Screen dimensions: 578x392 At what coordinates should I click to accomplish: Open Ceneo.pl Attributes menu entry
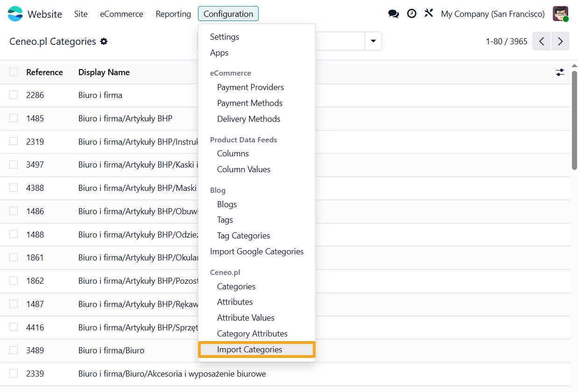(235, 302)
